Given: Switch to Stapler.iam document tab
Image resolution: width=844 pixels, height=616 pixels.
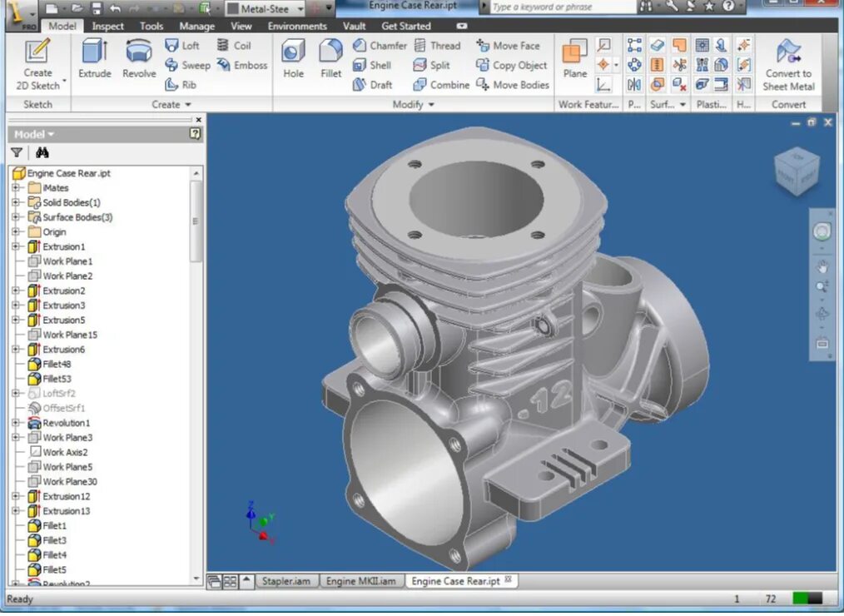Looking at the screenshot, I should pyautogui.click(x=285, y=582).
